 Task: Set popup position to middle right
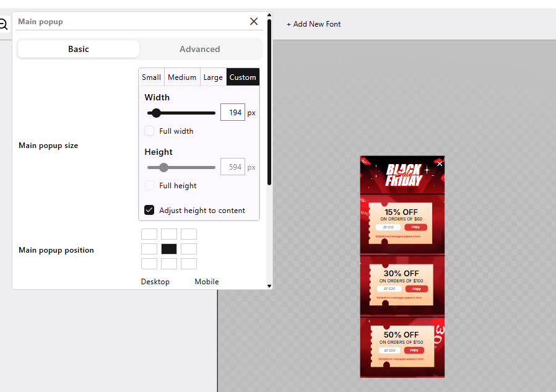(189, 249)
